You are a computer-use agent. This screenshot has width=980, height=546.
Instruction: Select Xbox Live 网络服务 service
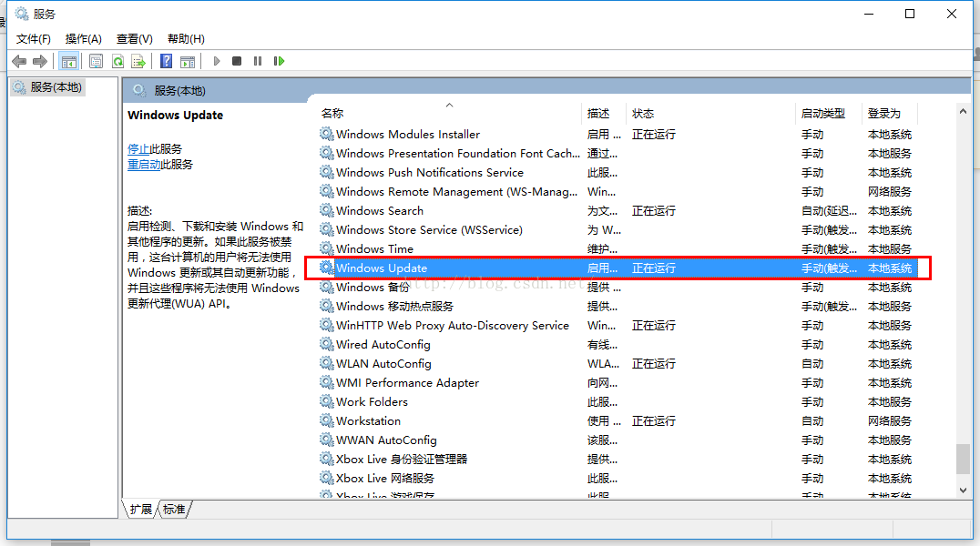(618, 478)
